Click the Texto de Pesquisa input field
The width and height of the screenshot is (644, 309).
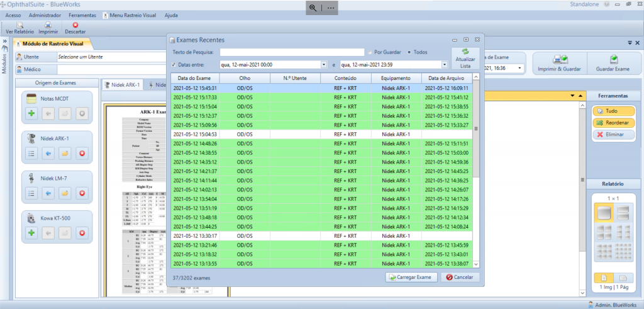click(292, 52)
